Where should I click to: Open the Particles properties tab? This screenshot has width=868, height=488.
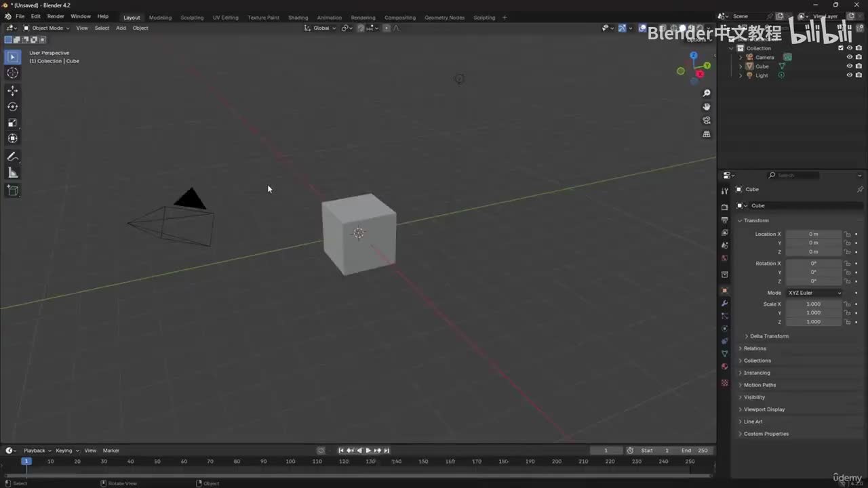point(724,316)
